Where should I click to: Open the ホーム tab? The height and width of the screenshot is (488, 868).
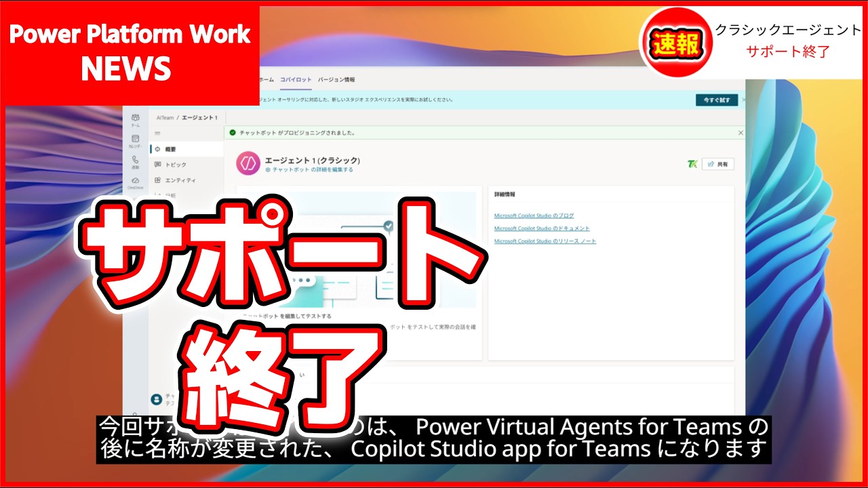(x=267, y=79)
